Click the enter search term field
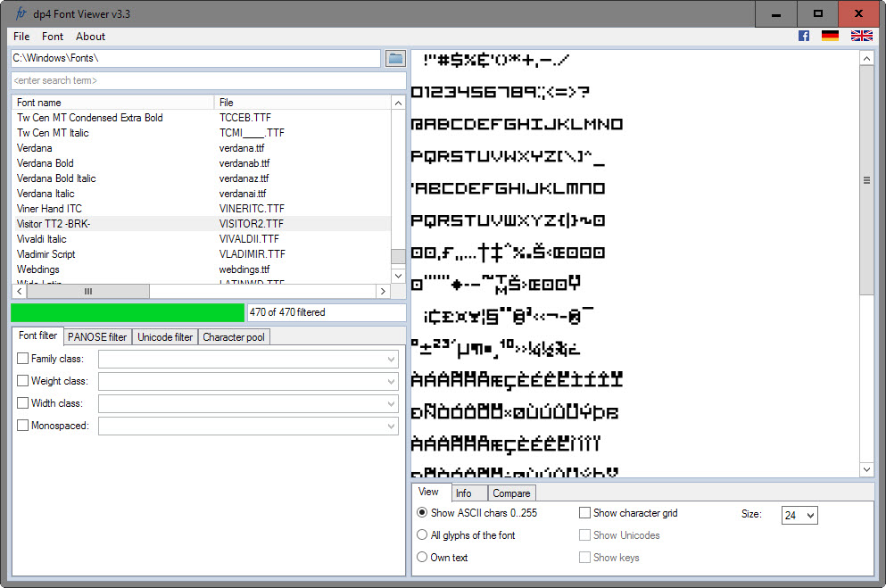 pyautogui.click(x=209, y=80)
